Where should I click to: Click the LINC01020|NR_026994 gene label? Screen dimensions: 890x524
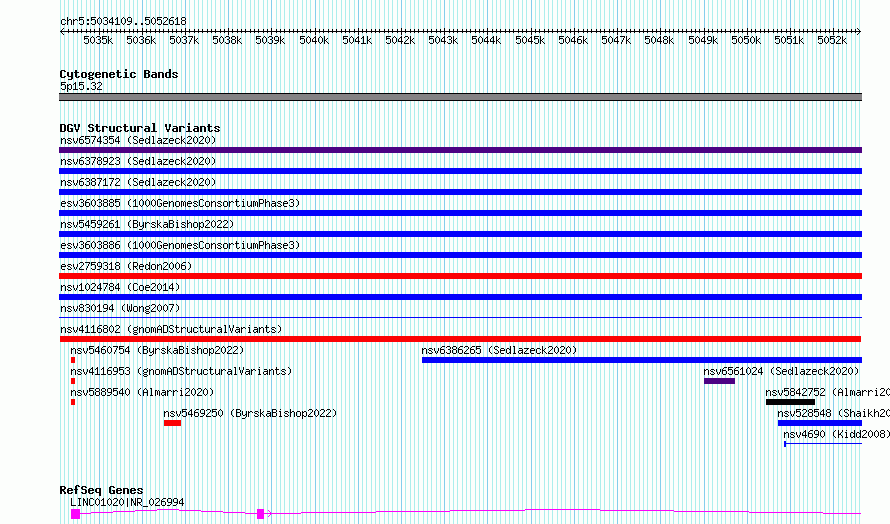point(127,502)
